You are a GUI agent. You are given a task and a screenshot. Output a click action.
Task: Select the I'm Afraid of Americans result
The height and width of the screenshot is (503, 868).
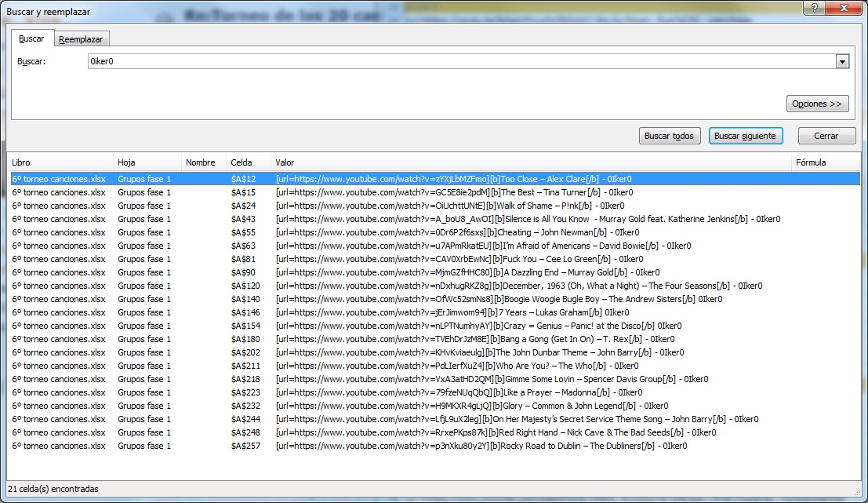tap(435, 246)
